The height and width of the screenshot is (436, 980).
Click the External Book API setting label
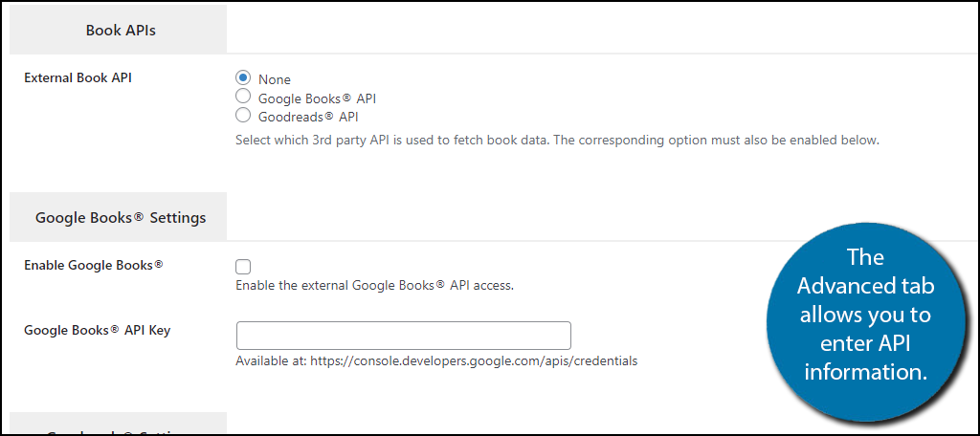(x=78, y=78)
